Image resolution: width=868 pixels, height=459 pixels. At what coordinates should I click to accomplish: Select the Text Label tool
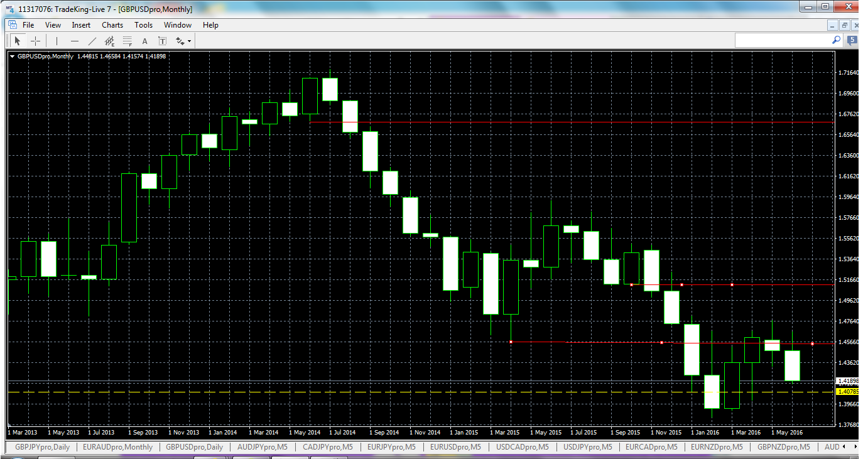tap(161, 40)
